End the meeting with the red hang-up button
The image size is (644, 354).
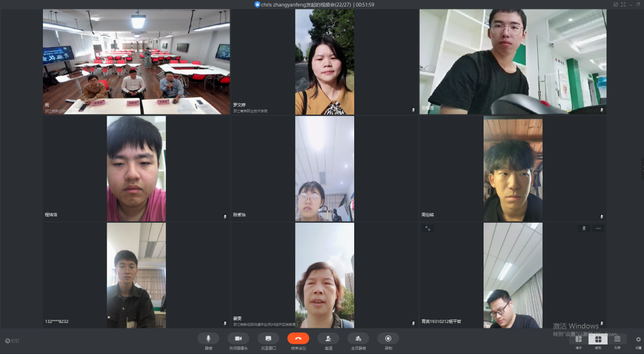[x=298, y=338]
